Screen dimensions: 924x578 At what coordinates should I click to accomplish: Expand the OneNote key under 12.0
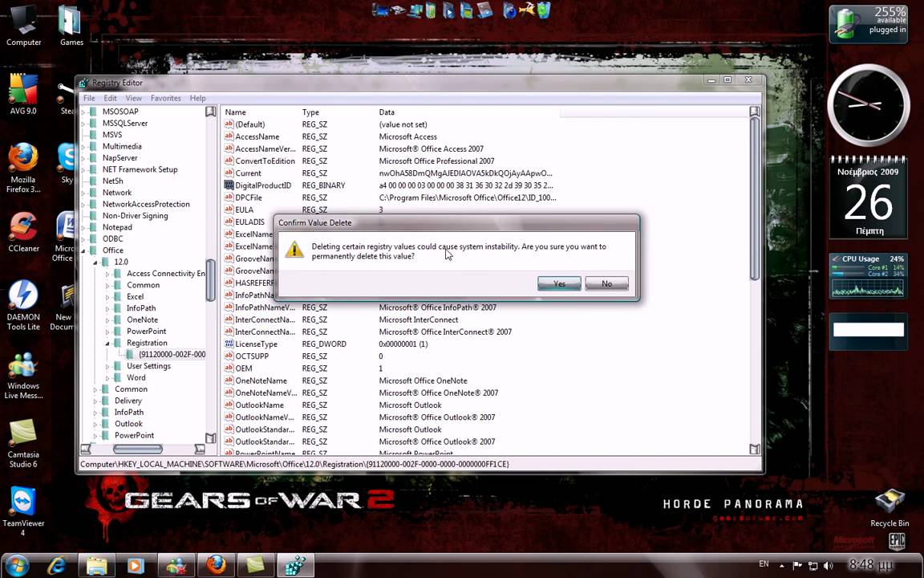107,320
